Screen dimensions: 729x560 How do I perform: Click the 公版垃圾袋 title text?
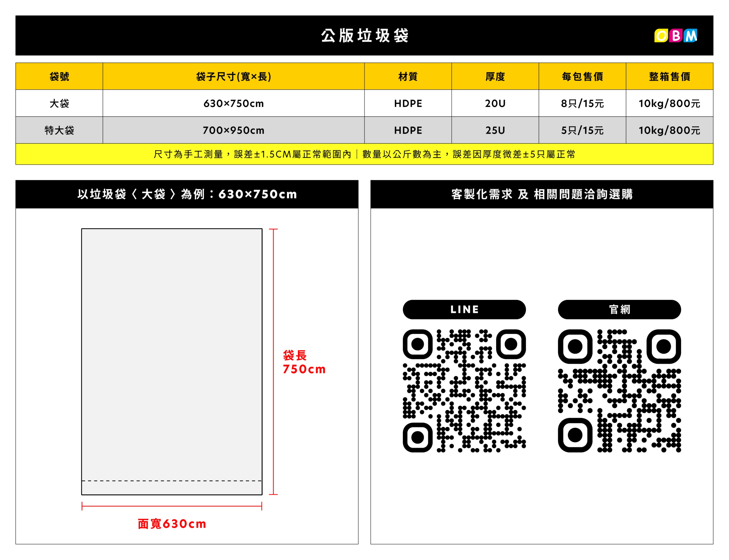(x=365, y=35)
